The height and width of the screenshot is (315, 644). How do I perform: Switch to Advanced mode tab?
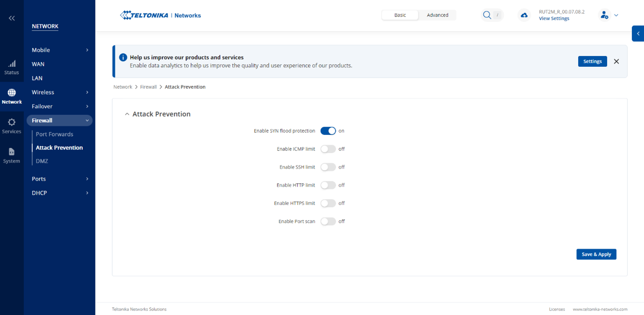pos(437,15)
